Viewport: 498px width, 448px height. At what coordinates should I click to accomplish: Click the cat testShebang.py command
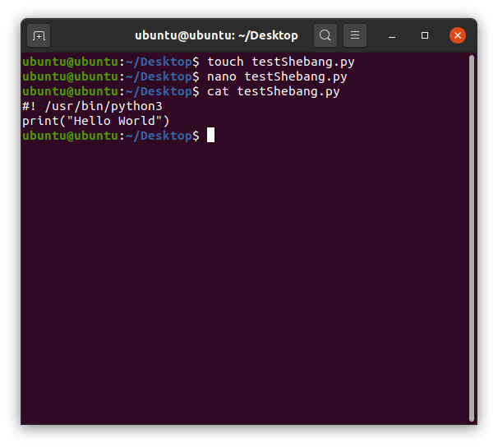(x=274, y=91)
